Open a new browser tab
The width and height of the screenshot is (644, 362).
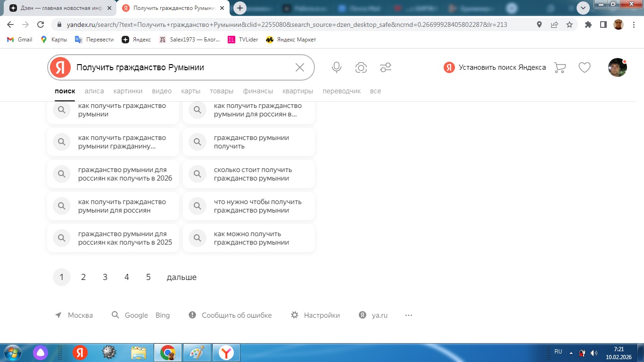240,8
